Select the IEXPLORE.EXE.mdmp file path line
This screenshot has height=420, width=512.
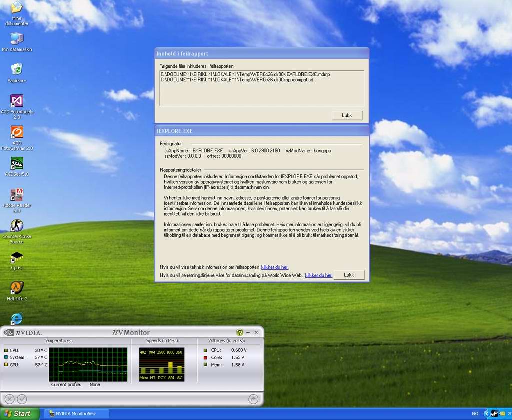coord(245,74)
